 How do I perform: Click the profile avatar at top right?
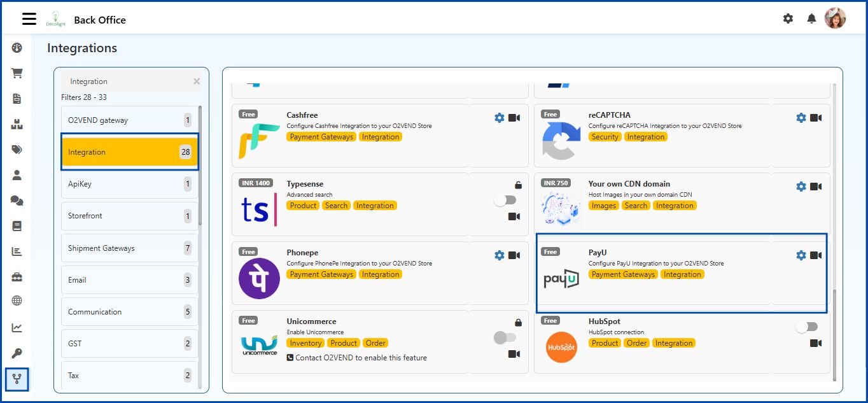(x=836, y=18)
